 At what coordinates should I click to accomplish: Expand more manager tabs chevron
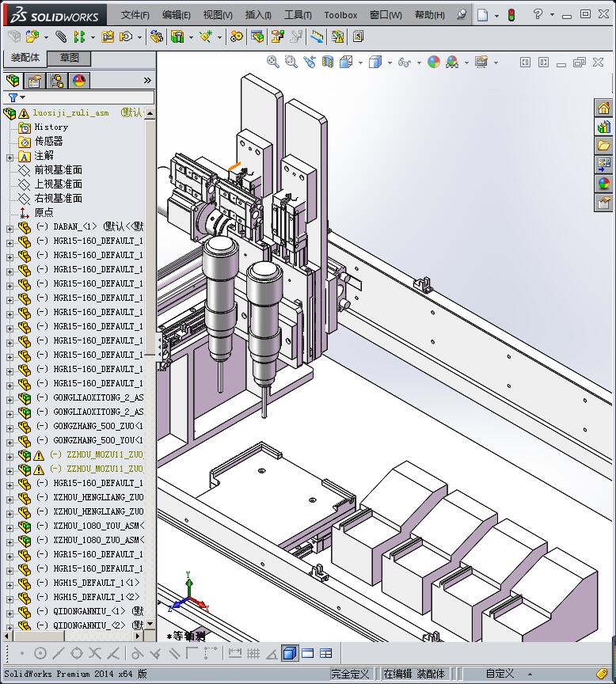(x=147, y=81)
